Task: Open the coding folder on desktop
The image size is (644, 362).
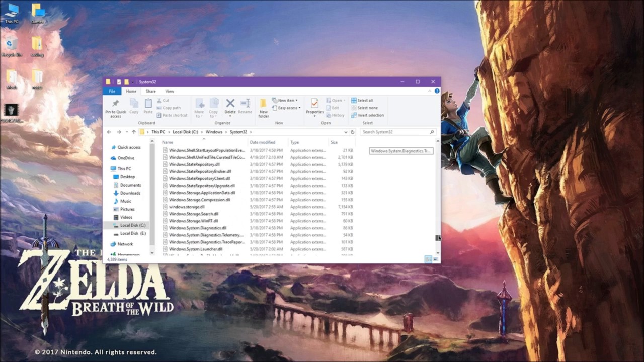Action: [37, 46]
